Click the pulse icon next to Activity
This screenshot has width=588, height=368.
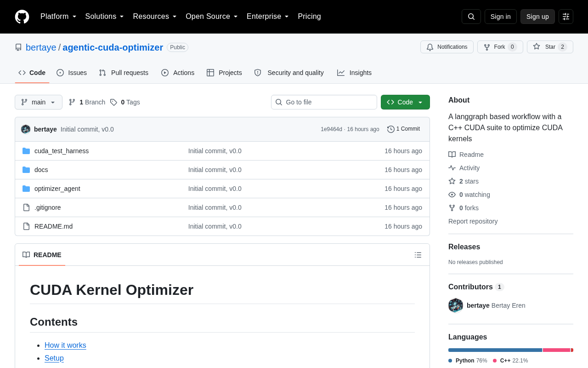(452, 168)
